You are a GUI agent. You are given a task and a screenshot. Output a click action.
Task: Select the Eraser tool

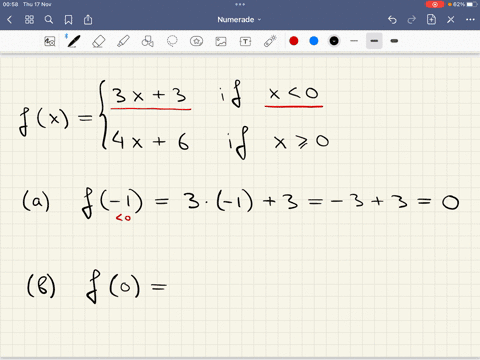point(98,41)
